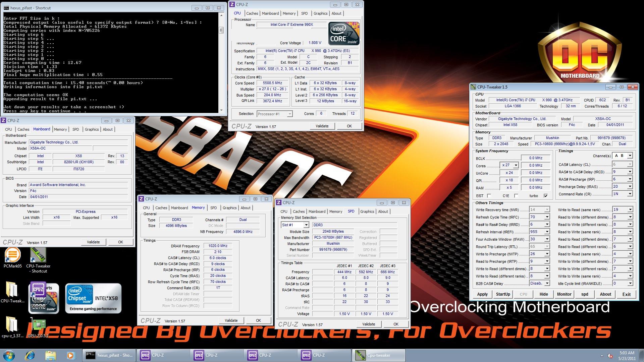Viewport: 644px width, 362px height.
Task: Open About tab in SPD CPU-Z window
Action: pyautogui.click(x=383, y=212)
